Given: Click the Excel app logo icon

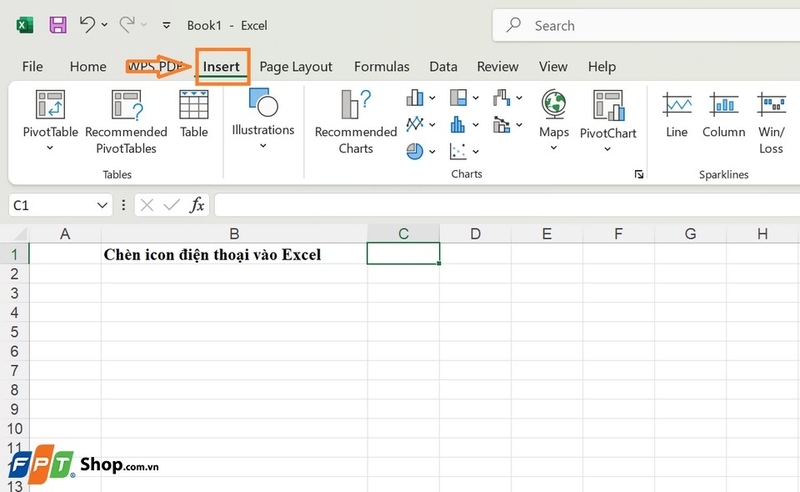Looking at the screenshot, I should click(x=24, y=25).
